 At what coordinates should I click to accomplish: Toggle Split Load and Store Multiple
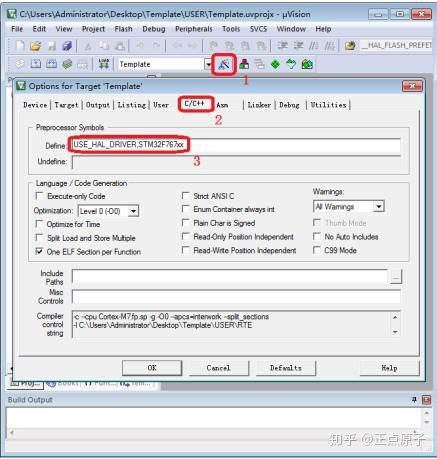point(39,237)
